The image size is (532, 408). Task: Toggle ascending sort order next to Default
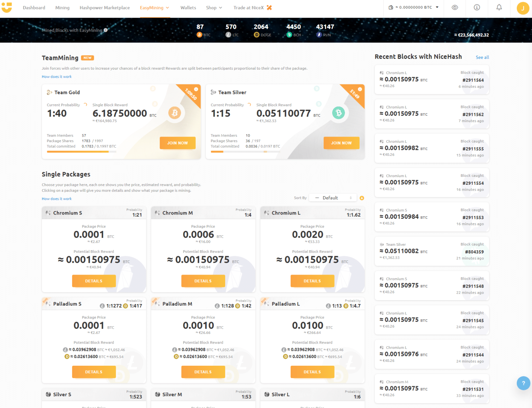(x=362, y=198)
